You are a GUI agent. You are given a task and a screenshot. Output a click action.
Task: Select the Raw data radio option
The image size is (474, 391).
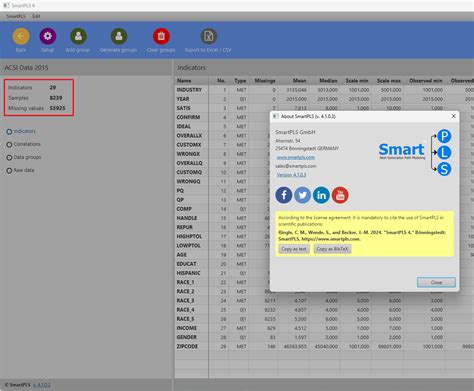9,170
